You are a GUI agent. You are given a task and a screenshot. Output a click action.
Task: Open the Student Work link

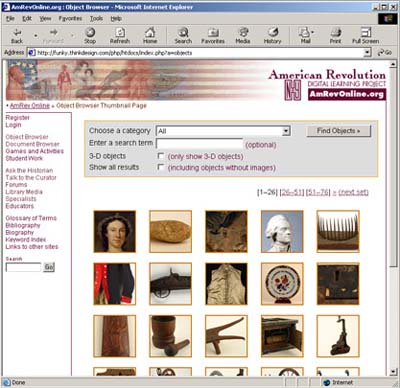pyautogui.click(x=24, y=158)
